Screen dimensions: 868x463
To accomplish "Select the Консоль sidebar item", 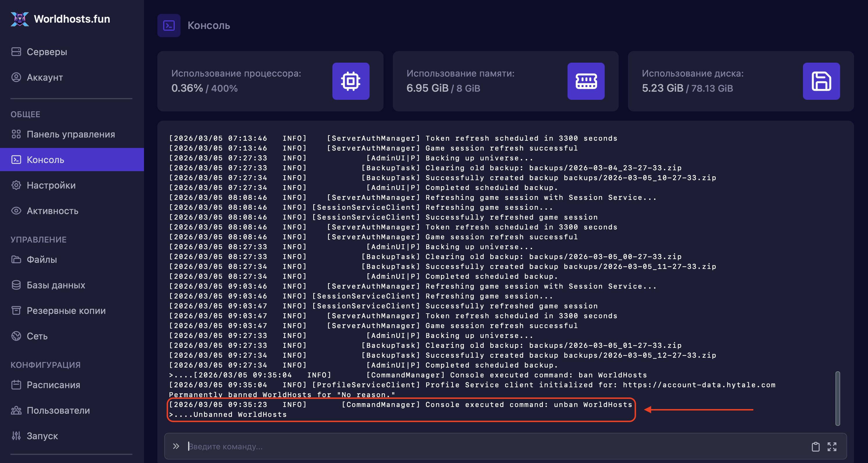I will (45, 160).
